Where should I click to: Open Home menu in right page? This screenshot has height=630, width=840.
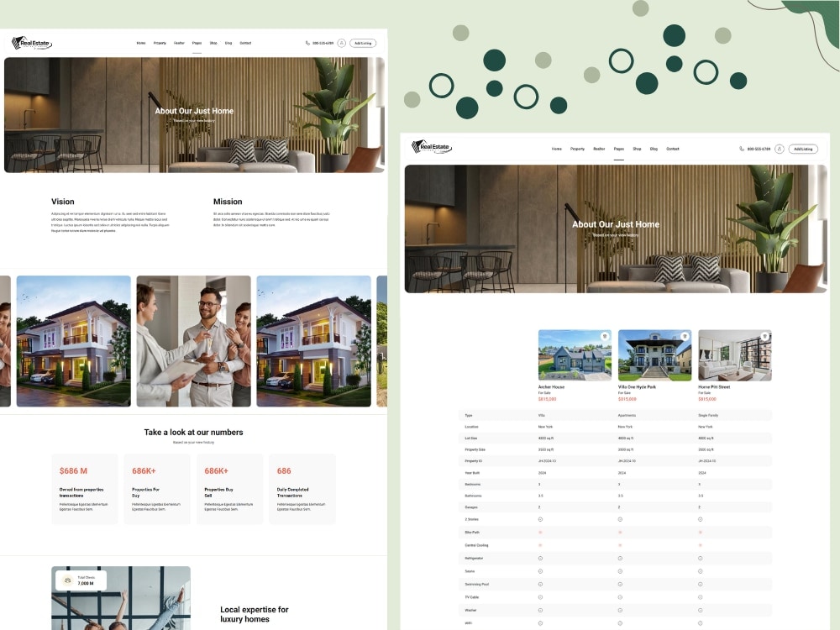point(557,149)
